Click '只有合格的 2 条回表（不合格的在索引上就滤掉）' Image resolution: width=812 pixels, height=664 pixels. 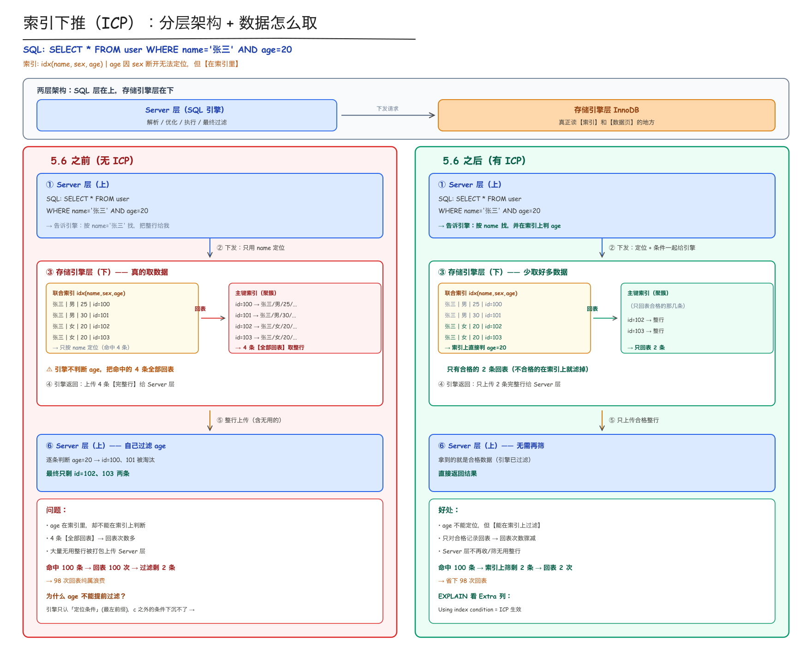coord(518,369)
